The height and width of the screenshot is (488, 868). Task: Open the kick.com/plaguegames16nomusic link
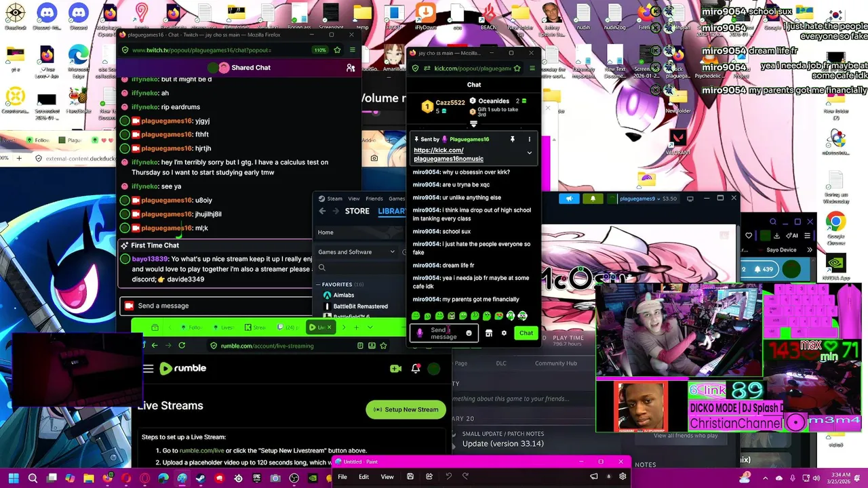[448, 155]
